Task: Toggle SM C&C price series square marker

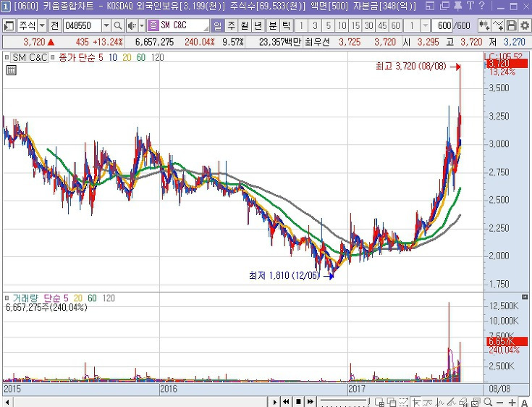Action: coord(7,57)
